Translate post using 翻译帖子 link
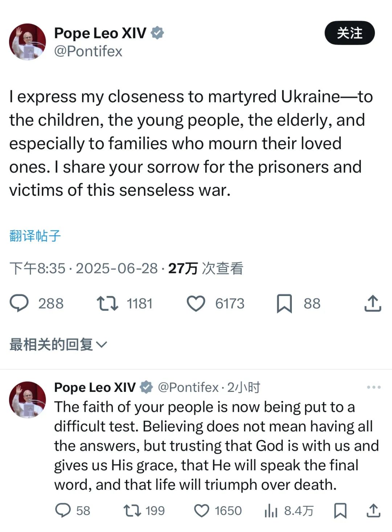This screenshot has width=392, height=532. pyautogui.click(x=35, y=236)
